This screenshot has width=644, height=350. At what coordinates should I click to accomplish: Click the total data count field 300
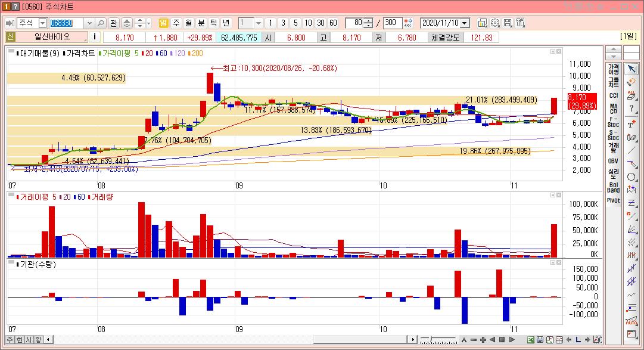click(392, 23)
